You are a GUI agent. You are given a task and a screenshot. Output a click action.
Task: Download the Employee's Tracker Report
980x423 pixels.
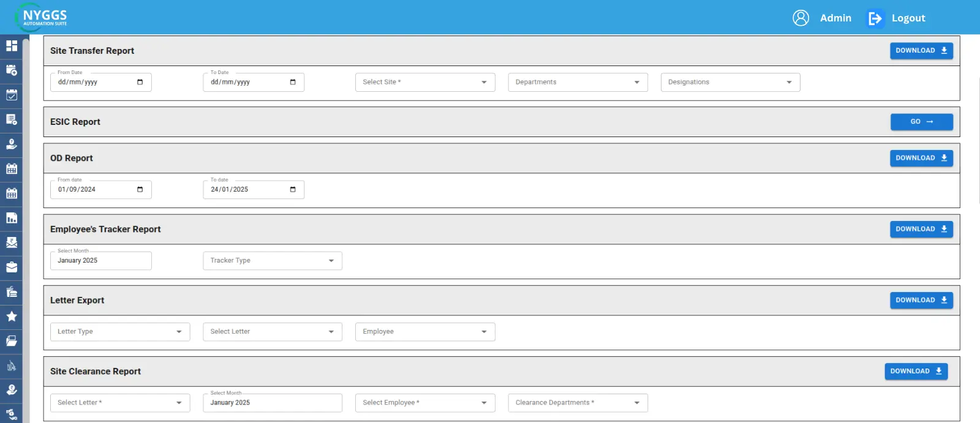921,229
